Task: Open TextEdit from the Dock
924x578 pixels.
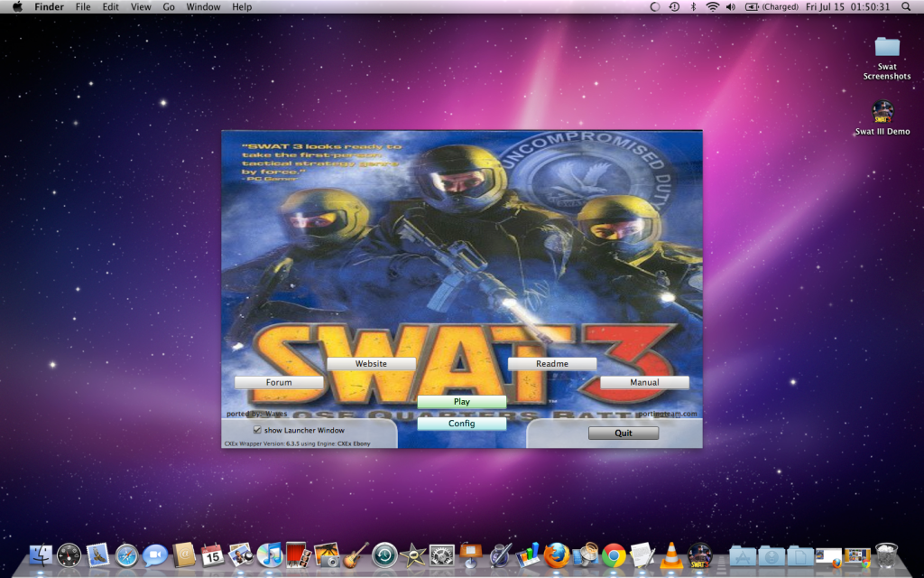Action: coord(642,555)
